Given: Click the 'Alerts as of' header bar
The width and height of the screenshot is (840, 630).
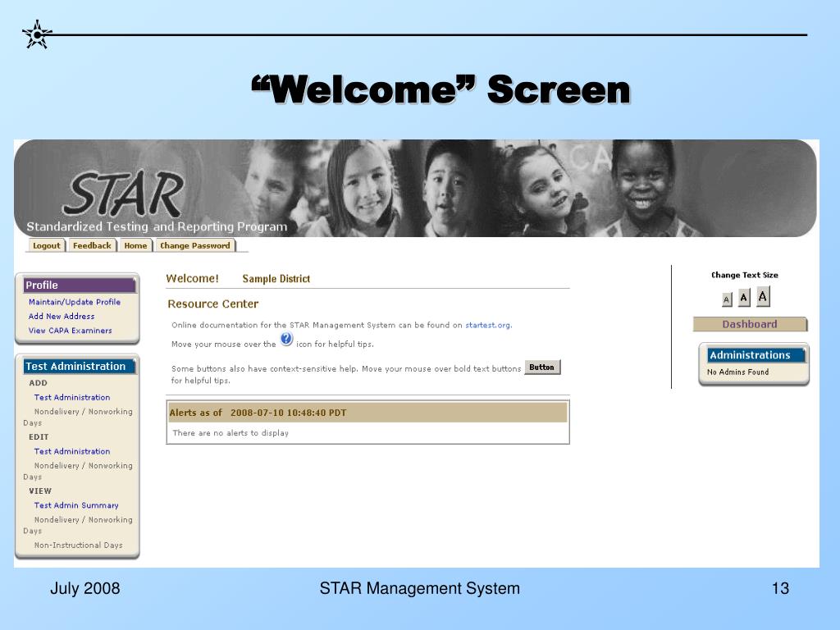Looking at the screenshot, I should [x=367, y=413].
